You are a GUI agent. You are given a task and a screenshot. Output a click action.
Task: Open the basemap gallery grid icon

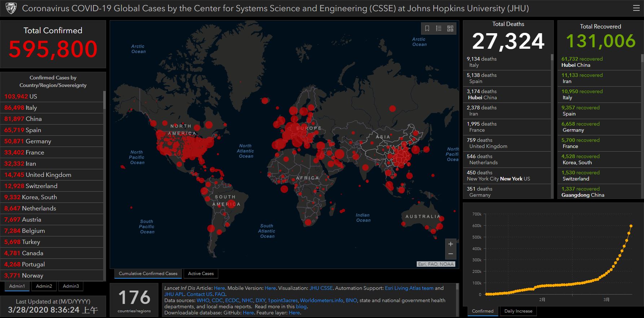(450, 28)
